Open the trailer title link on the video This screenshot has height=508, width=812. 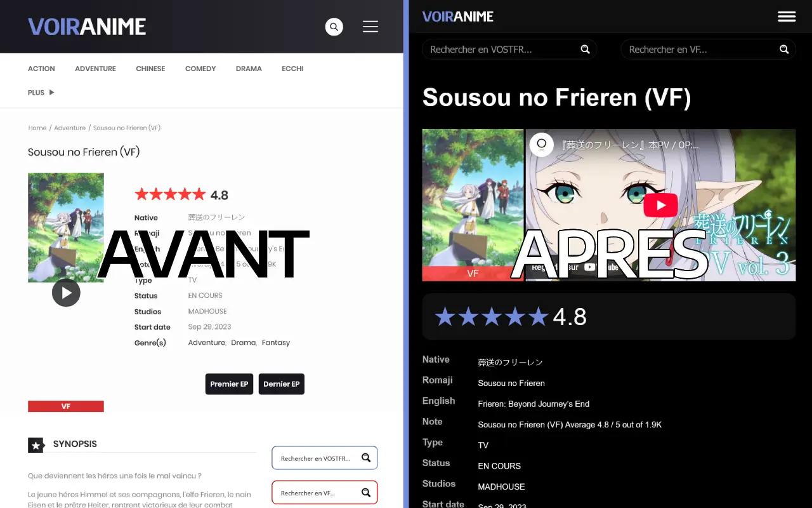(630, 145)
